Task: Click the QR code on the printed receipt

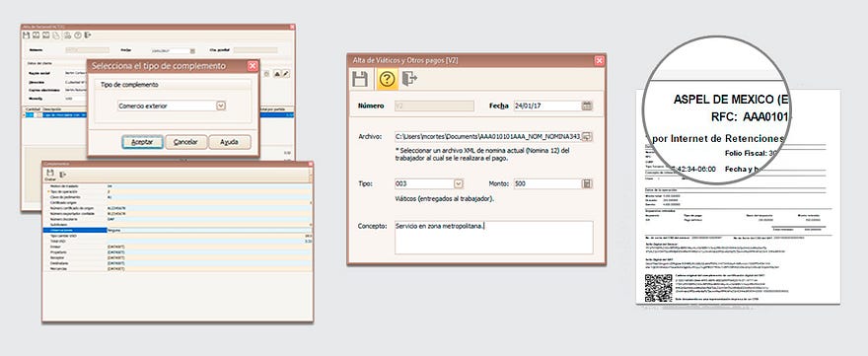Action: click(x=658, y=288)
